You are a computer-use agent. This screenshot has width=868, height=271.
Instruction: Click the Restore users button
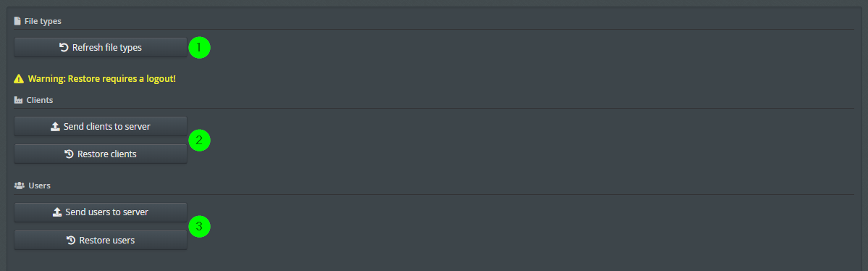pos(100,241)
